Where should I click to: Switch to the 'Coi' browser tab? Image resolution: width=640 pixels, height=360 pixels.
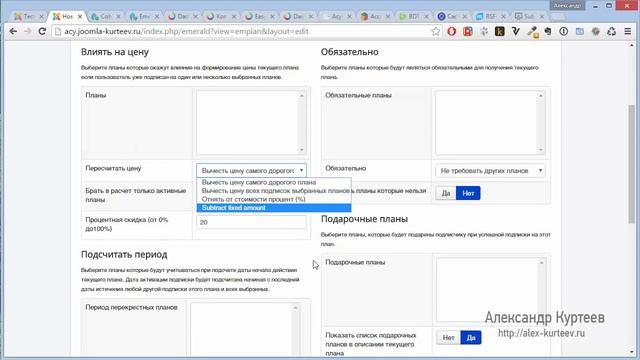click(105, 16)
